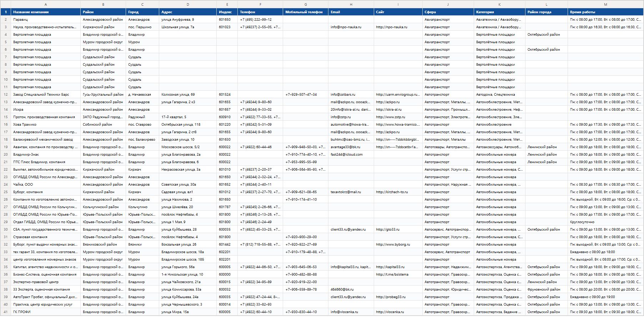Click the address 'Советская улица, 30а'
The height and width of the screenshot is (322, 644).
pos(188,185)
